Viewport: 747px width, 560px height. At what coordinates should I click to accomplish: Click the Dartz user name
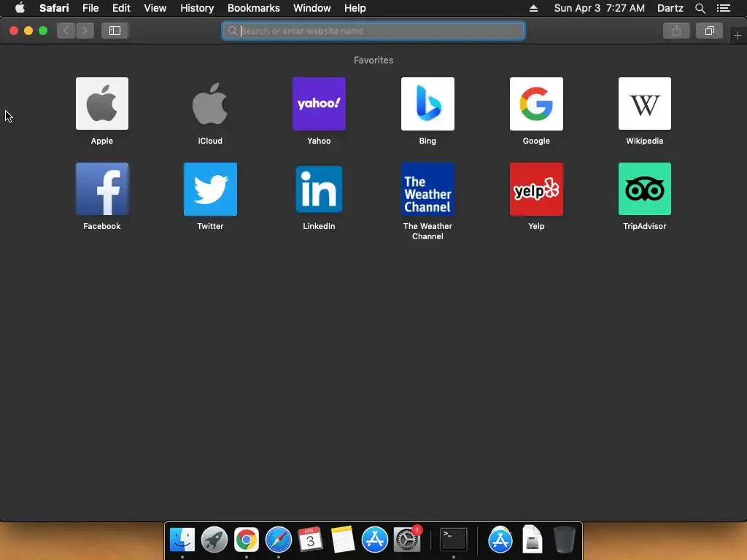pyautogui.click(x=670, y=8)
